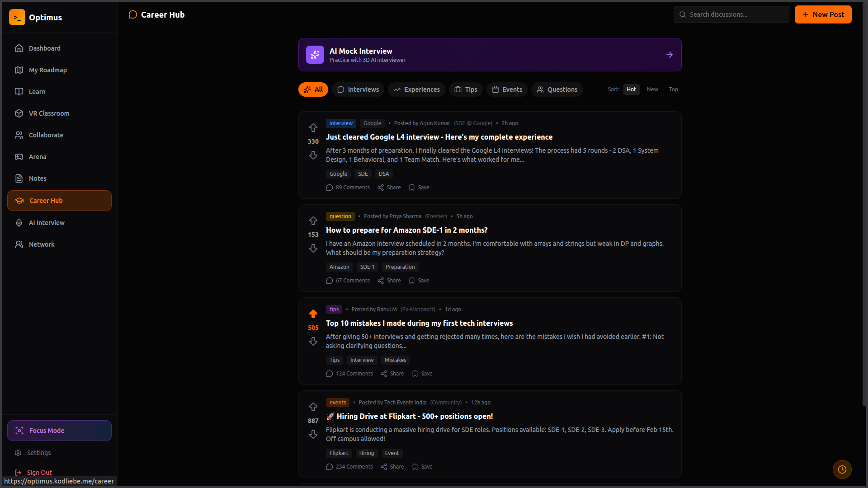Screen dimensions: 868x488
Task: Upvote the Google L4 interview post
Action: [313, 128]
